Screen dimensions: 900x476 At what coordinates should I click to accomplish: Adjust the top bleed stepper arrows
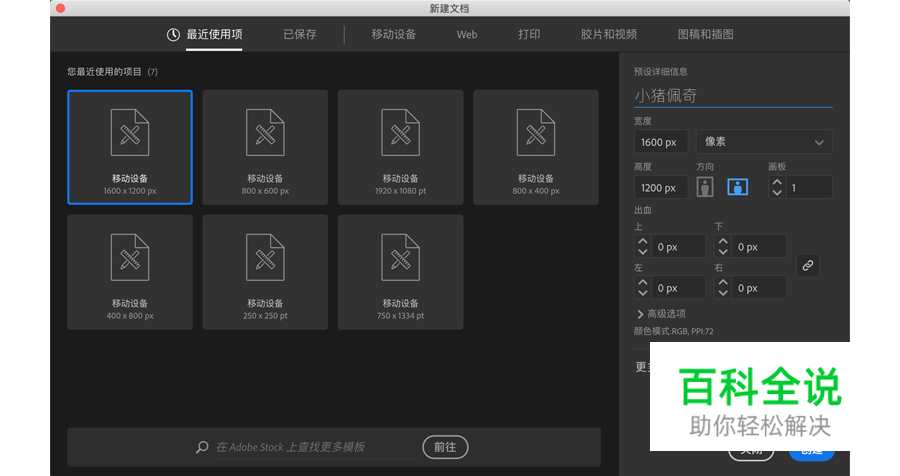643,246
